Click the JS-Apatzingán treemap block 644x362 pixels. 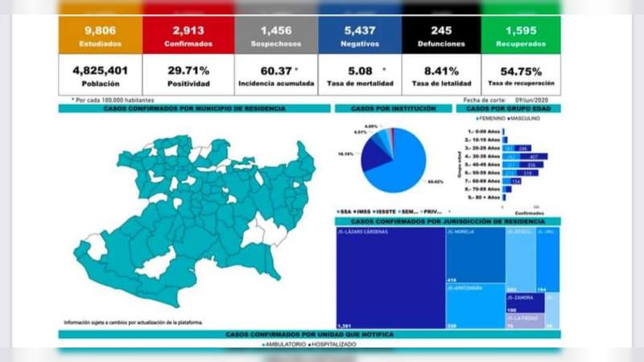[x=476, y=306]
